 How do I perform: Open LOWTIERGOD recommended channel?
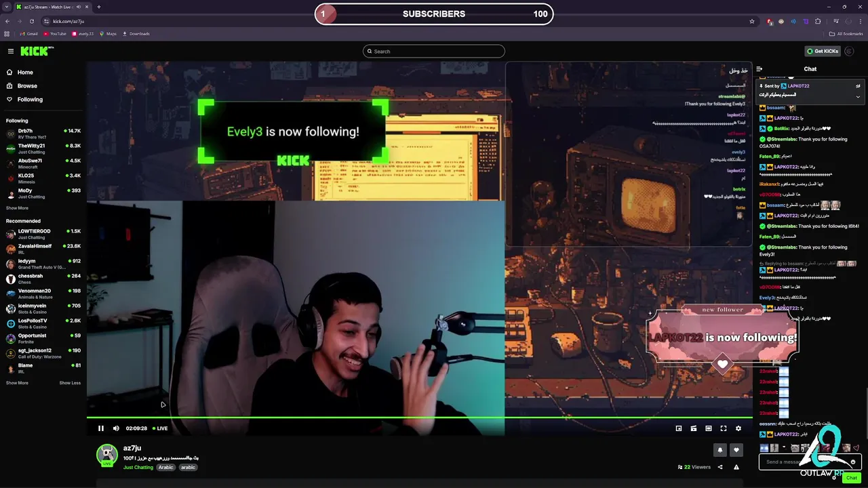[x=43, y=234]
